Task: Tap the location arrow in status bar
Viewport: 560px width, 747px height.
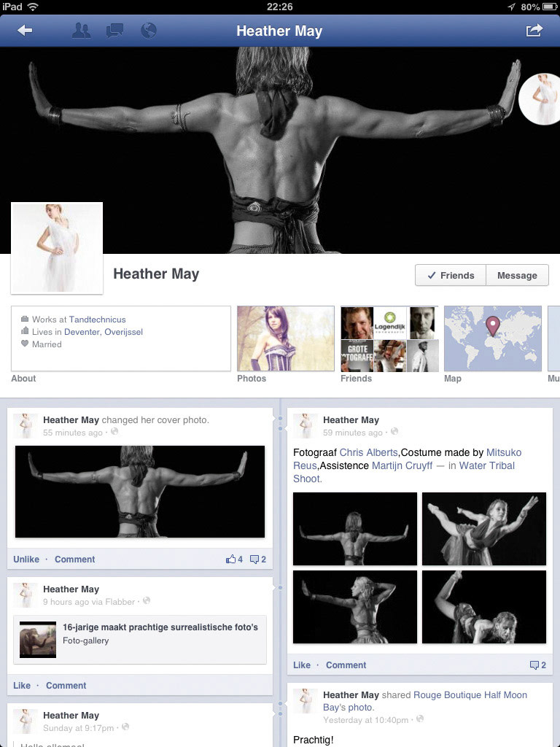Action: pyautogui.click(x=511, y=7)
